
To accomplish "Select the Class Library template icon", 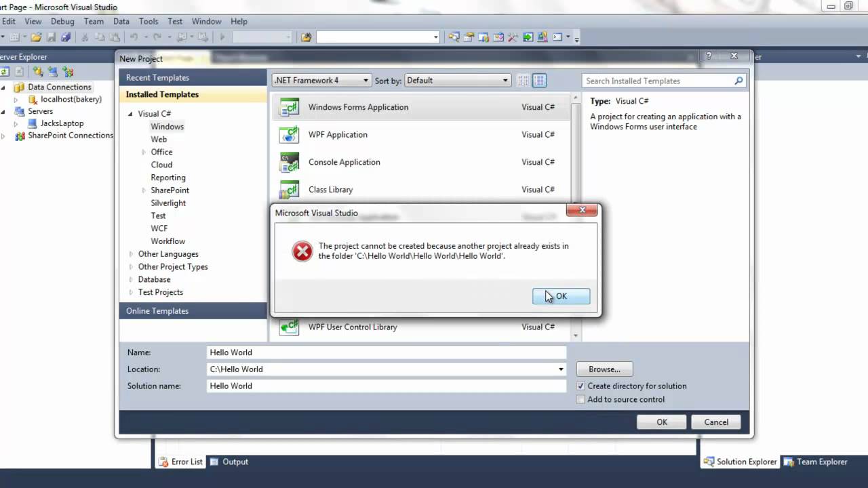I will click(x=290, y=190).
